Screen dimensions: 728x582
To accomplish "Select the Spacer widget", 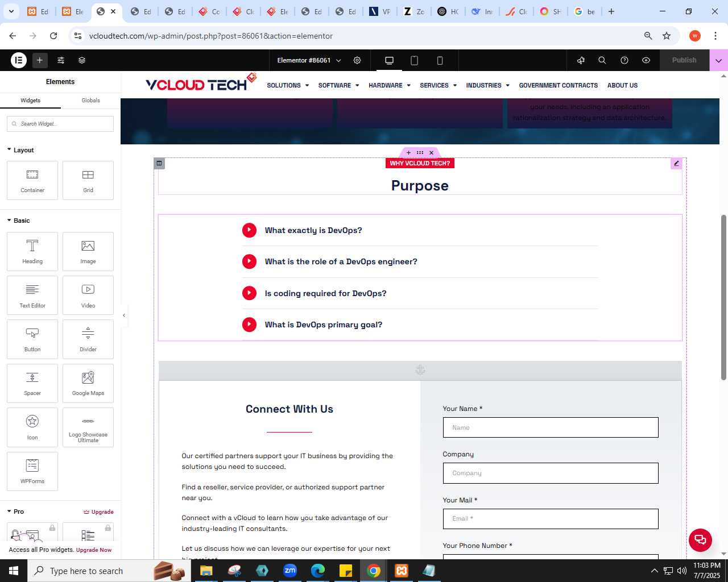I will coord(32,383).
